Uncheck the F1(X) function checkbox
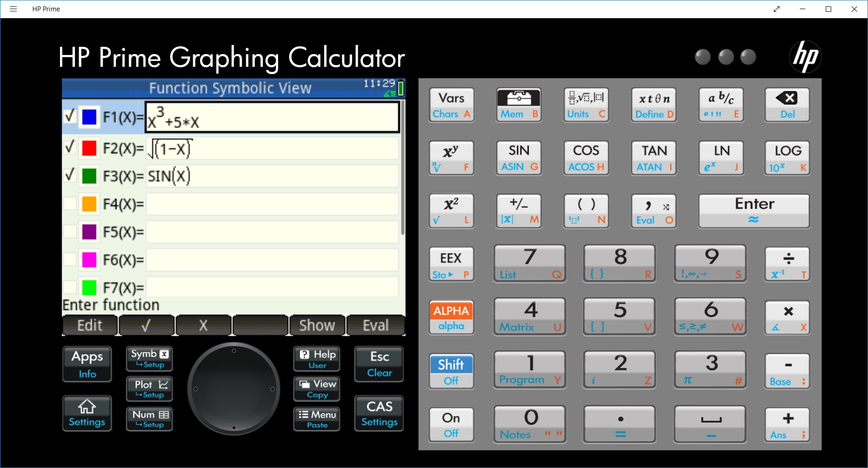This screenshot has height=468, width=868. click(x=70, y=116)
